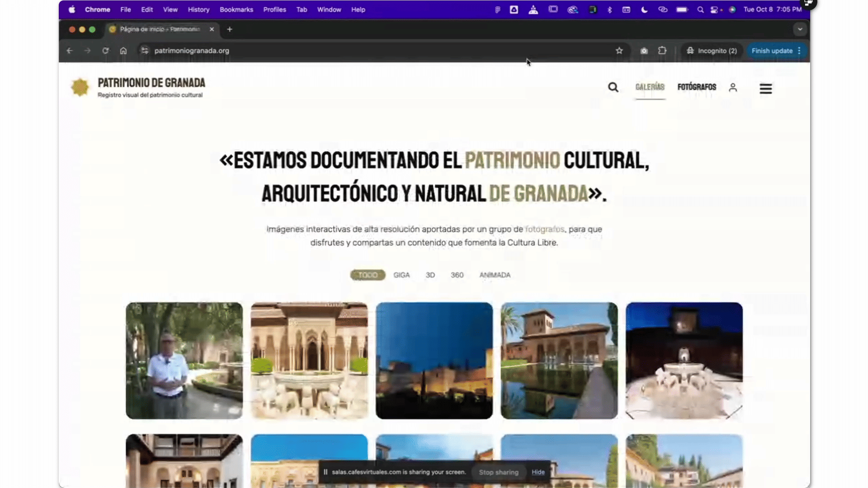
Task: Select the TODO filter
Action: tap(368, 275)
